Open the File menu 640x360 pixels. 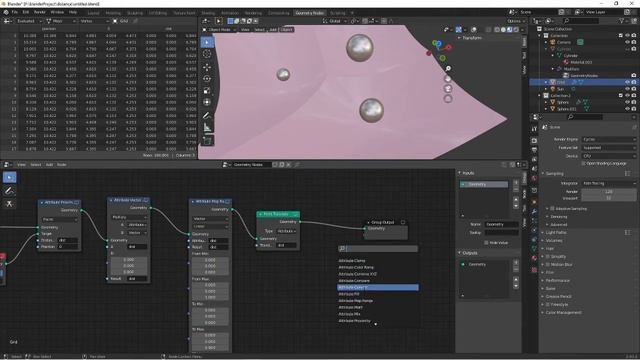point(15,12)
